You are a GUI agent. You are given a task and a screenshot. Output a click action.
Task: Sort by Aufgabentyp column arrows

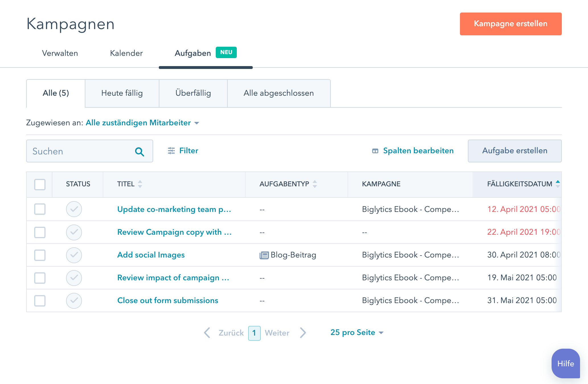pyautogui.click(x=314, y=184)
